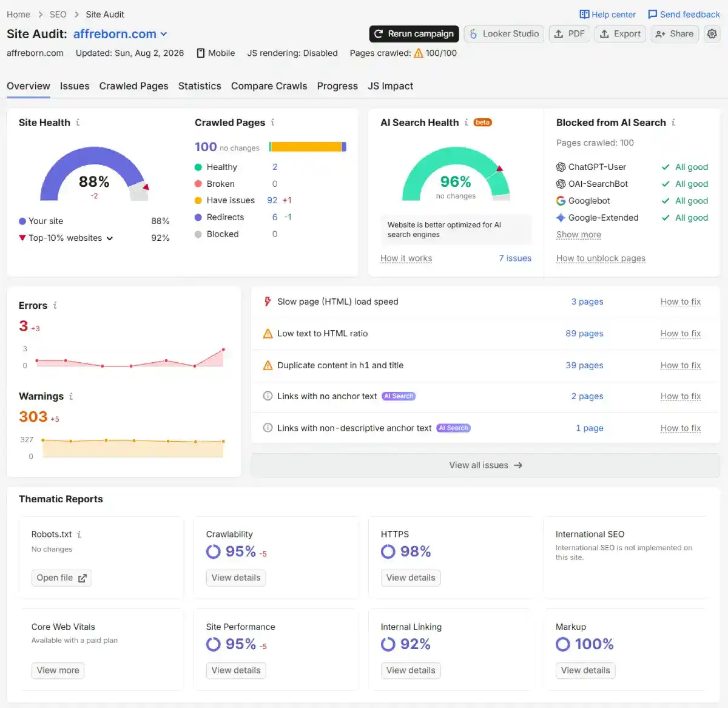Viewport: 728px width, 708px height.
Task: Click Links with no anchor text notice icon
Action: [x=268, y=396]
